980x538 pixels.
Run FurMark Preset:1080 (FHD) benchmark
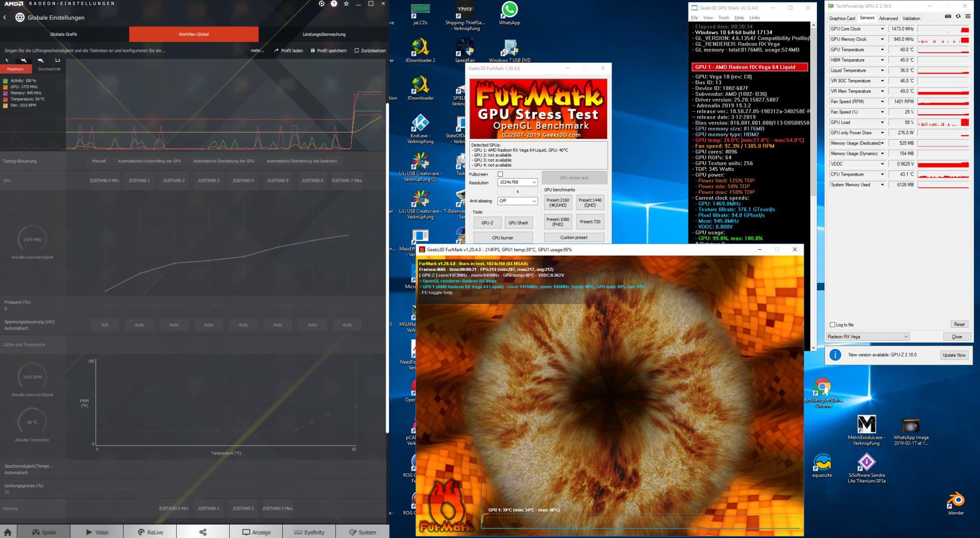557,222
